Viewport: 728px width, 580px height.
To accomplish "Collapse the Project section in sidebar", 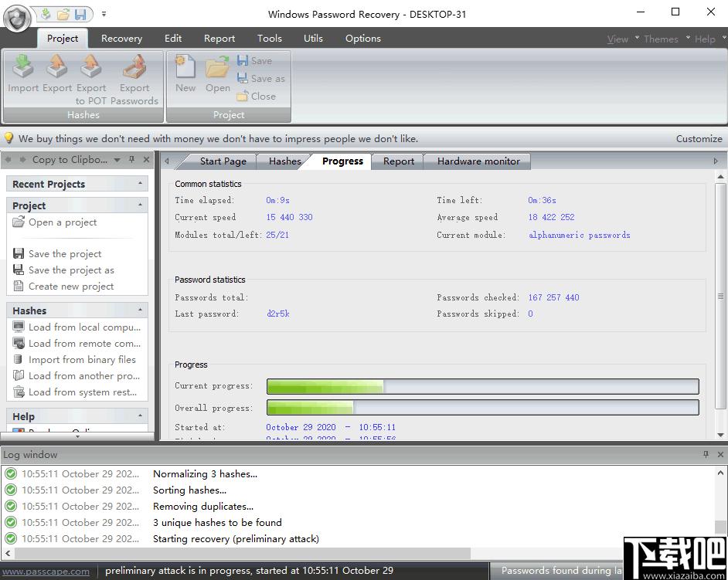I will pyautogui.click(x=140, y=205).
